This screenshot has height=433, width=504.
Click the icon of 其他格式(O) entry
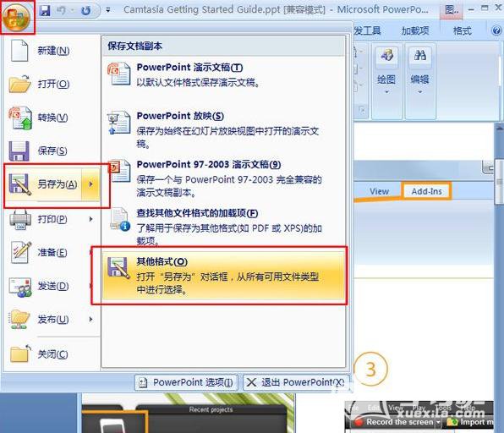(118, 268)
